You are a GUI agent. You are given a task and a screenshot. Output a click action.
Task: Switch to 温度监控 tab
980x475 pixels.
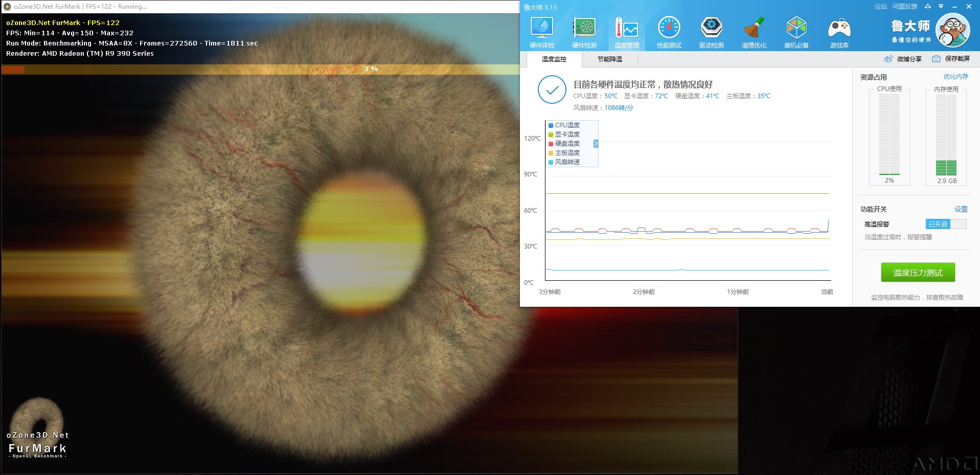(x=554, y=59)
